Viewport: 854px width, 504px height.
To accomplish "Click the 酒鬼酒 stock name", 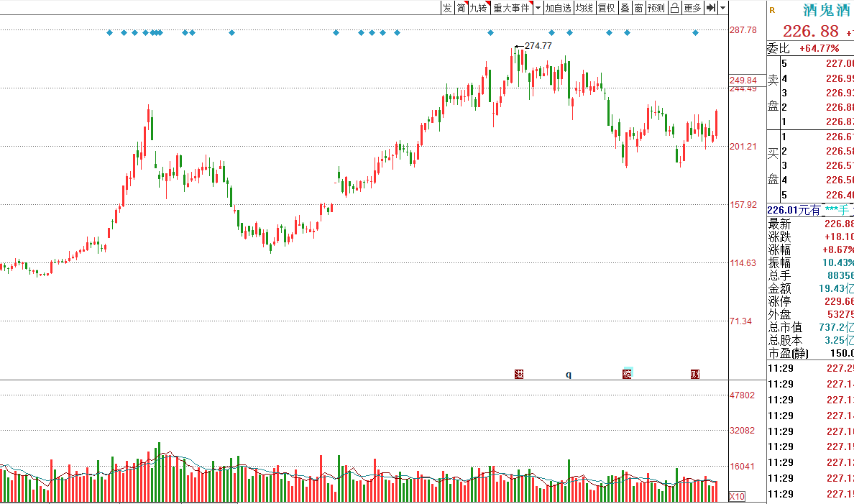I will pyautogui.click(x=826, y=10).
